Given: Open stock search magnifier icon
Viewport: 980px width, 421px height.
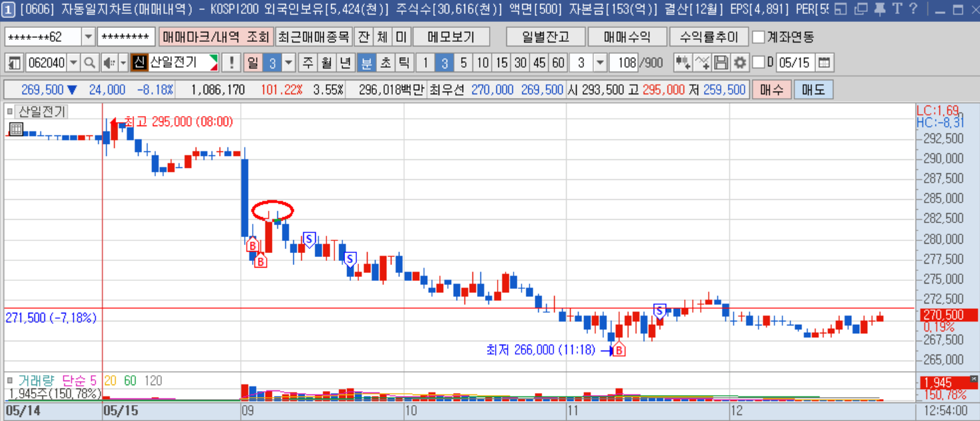Looking at the screenshot, I should 90,63.
